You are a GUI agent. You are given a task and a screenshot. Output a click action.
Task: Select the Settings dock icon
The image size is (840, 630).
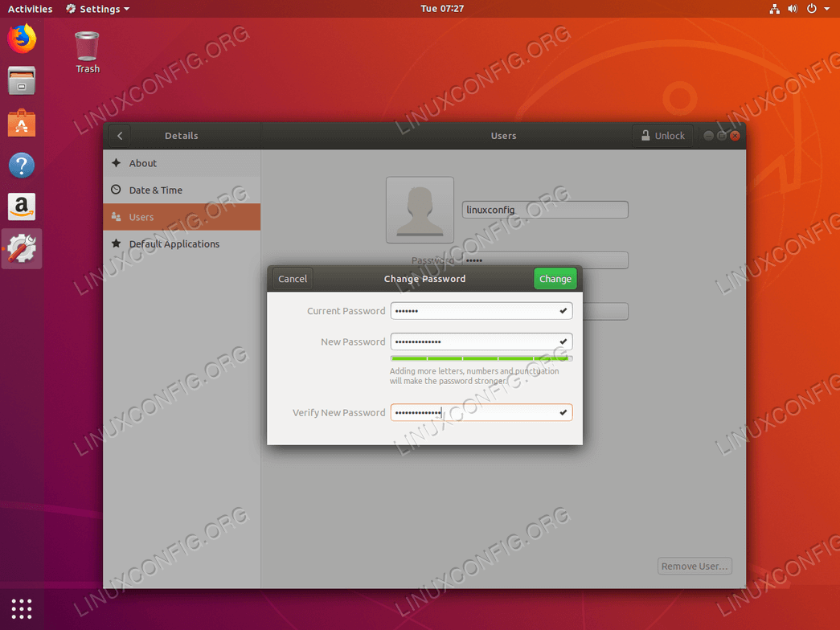[x=22, y=248]
